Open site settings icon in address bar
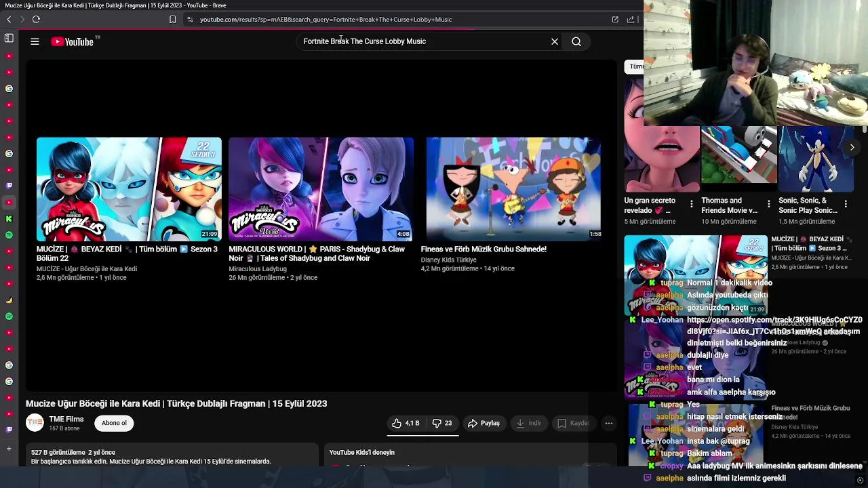This screenshot has width=868, height=488. pos(190,20)
